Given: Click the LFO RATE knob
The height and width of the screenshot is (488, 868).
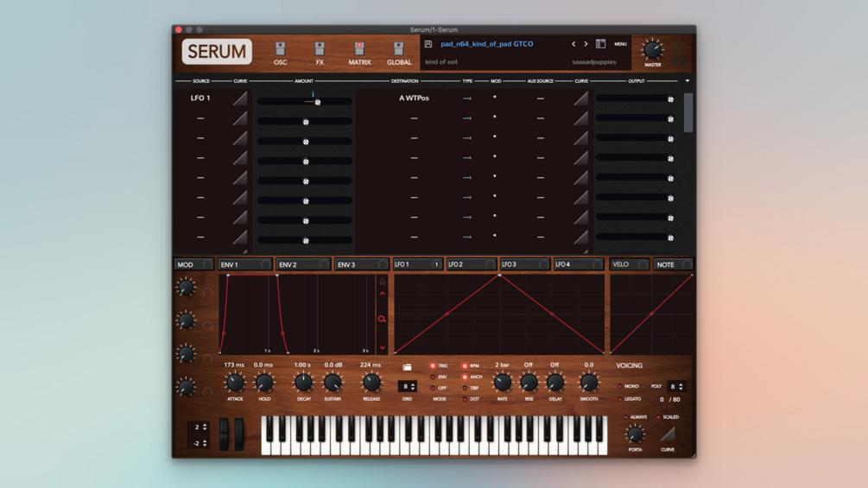Looking at the screenshot, I should 502,383.
